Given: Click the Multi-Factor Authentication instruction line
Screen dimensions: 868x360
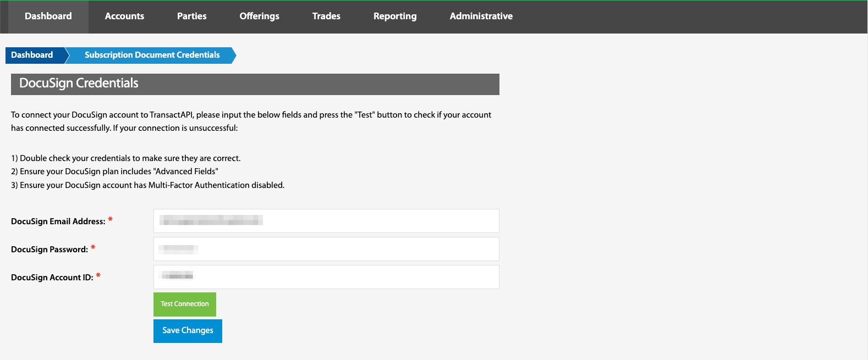Looking at the screenshot, I should click(147, 185).
